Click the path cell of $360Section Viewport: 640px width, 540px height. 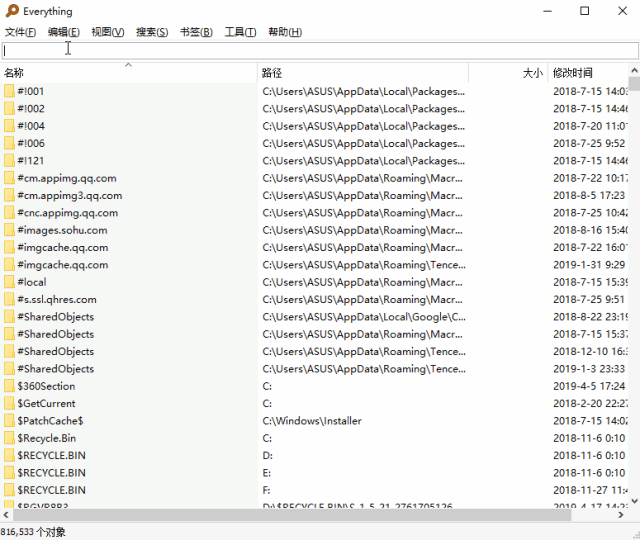tap(267, 386)
